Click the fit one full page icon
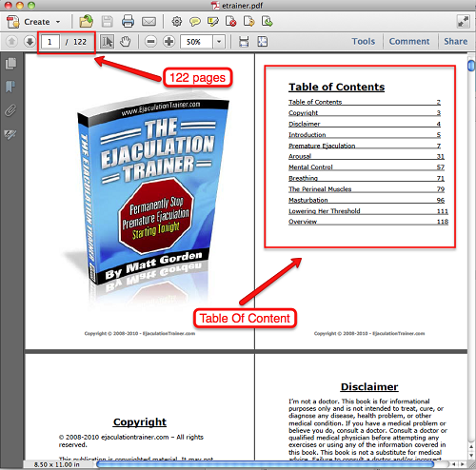Image resolution: width=476 pixels, height=470 pixels. (x=263, y=42)
